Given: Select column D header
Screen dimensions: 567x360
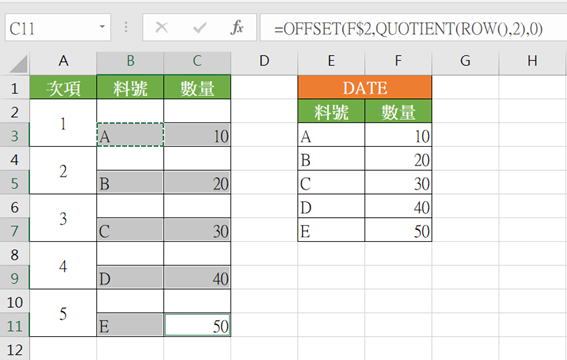Looking at the screenshot, I should click(x=264, y=61).
